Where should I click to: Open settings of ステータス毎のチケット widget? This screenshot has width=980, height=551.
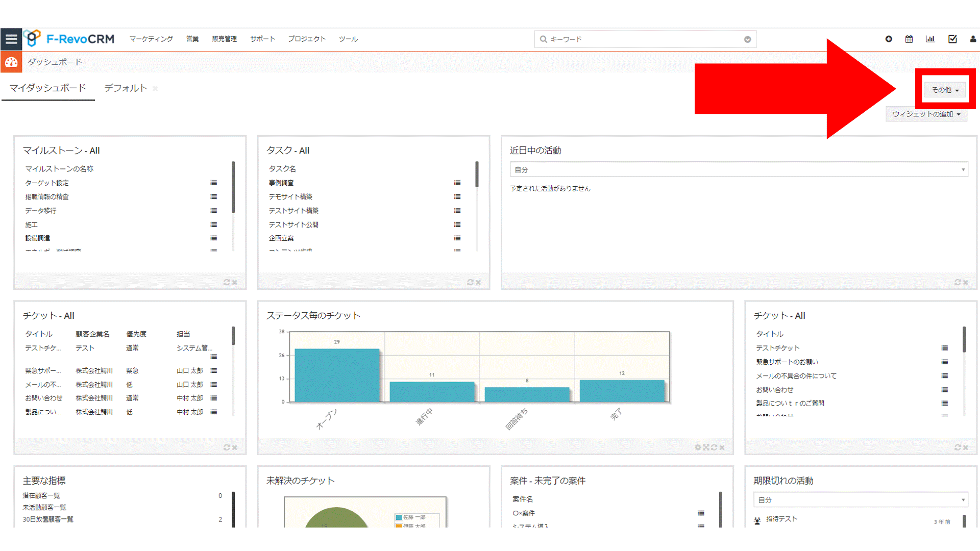click(x=698, y=447)
